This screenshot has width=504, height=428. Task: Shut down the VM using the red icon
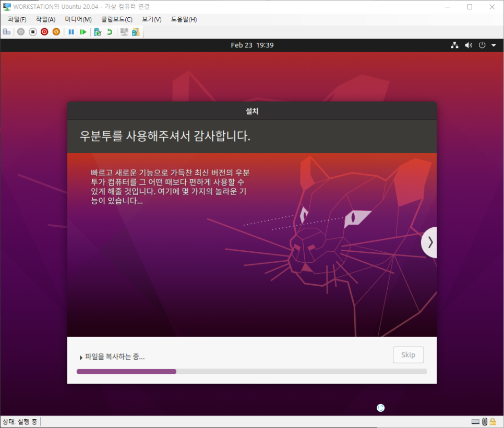click(x=44, y=32)
